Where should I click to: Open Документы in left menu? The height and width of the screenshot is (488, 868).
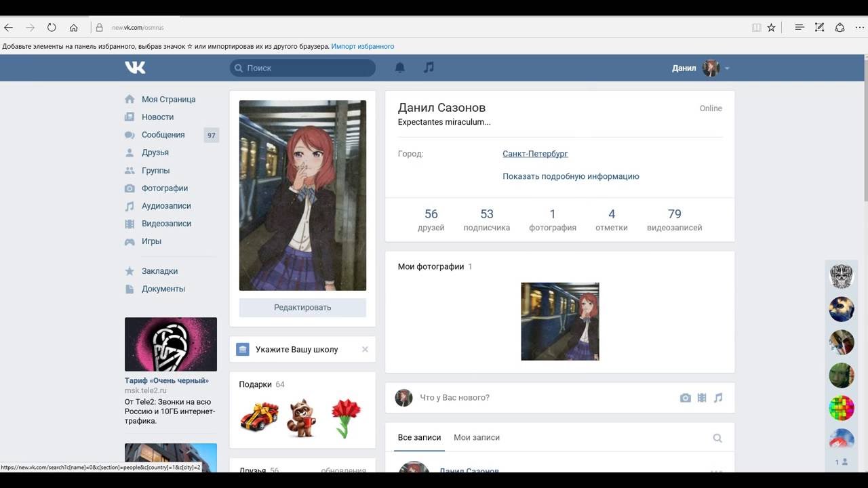163,289
